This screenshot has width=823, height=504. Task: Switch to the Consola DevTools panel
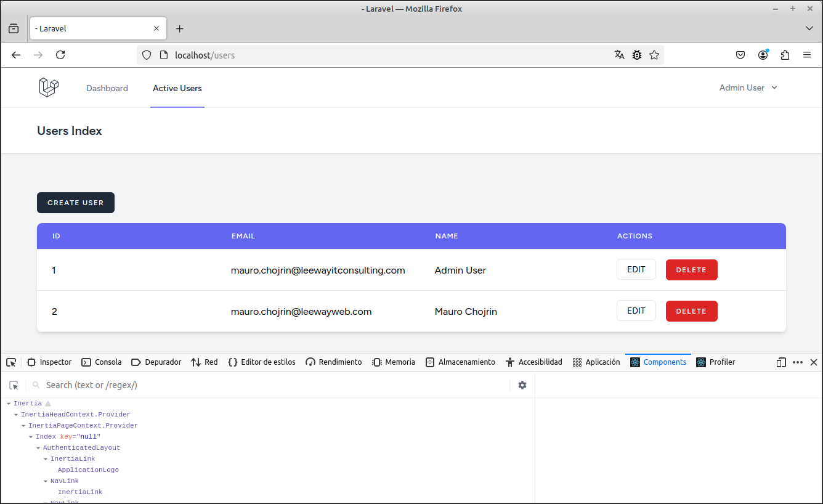coord(101,362)
